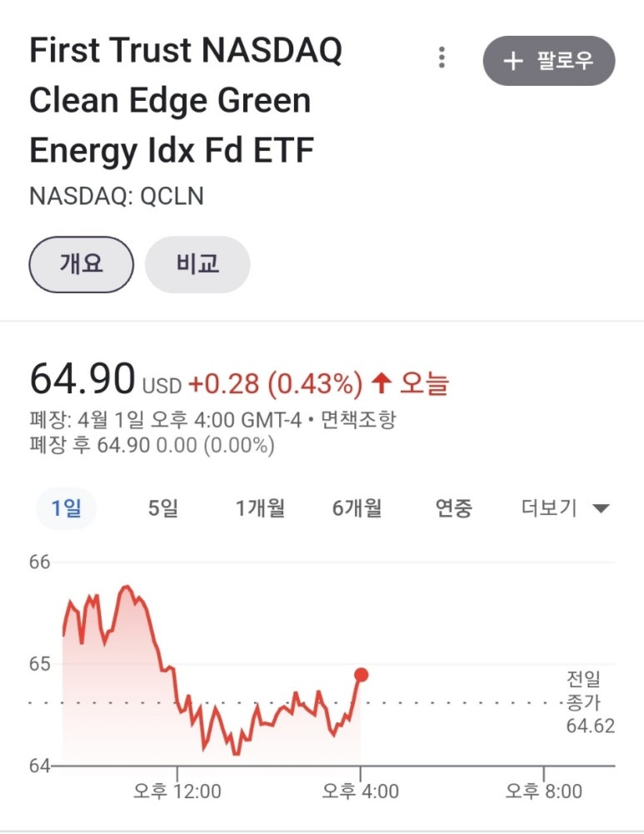Expand the 더보기 dropdown arrow

pos(601,508)
